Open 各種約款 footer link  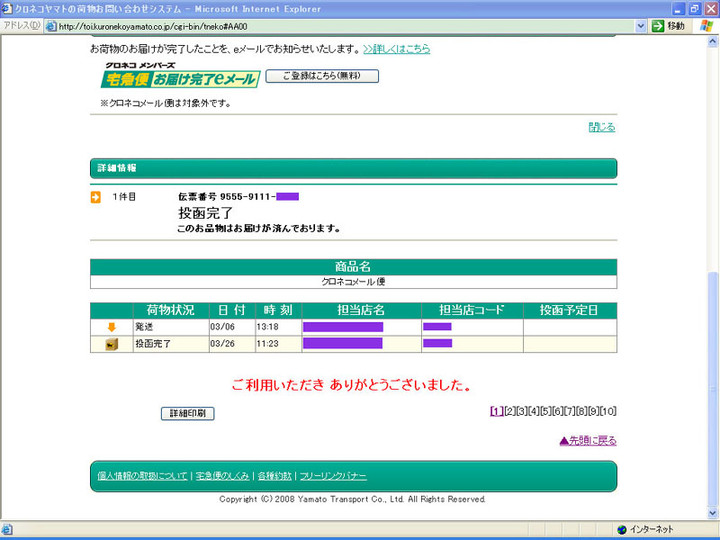[275, 476]
